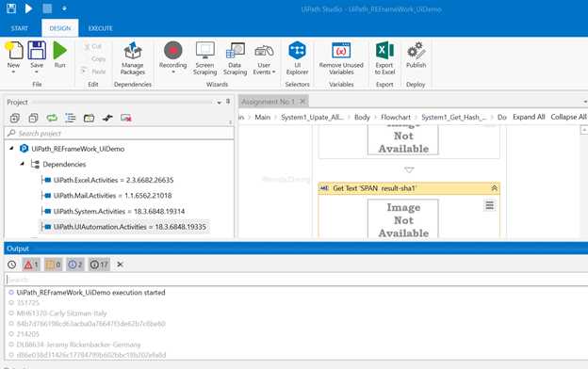Switch to the EXECUTE ribbon tab
The image size is (588, 369).
[101, 28]
